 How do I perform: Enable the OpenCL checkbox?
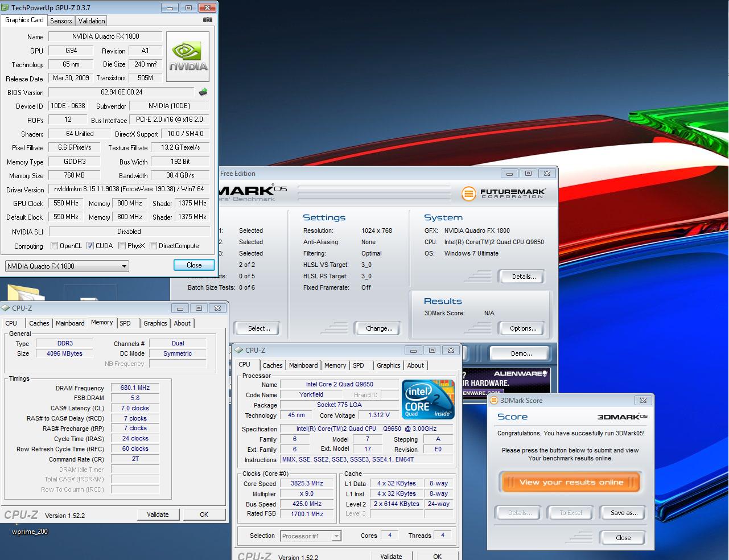point(55,246)
